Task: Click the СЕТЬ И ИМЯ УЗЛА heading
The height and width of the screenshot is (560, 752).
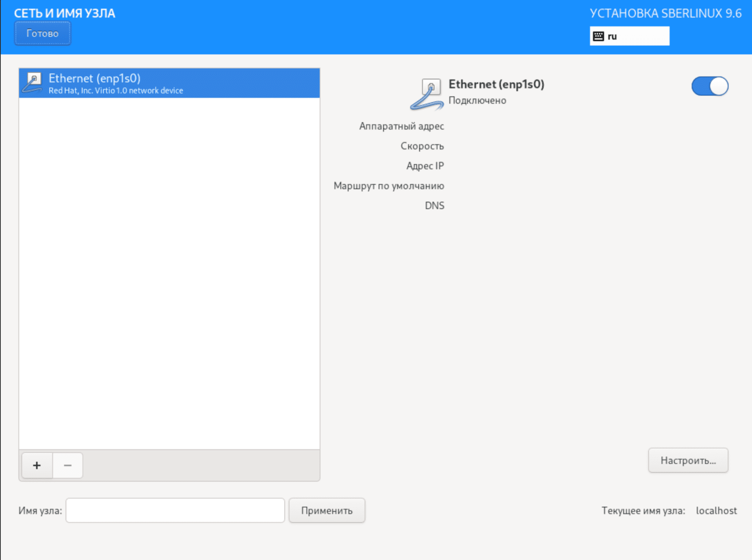Action: (x=65, y=13)
